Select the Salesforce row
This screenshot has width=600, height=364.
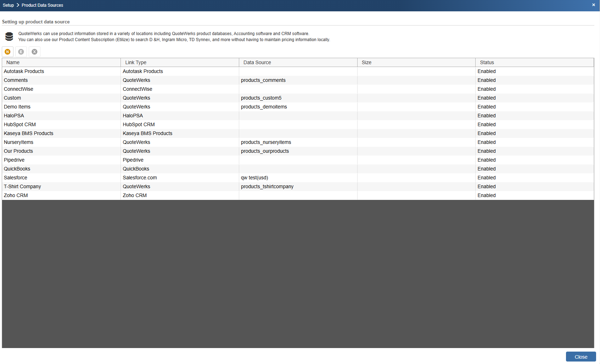[298, 178]
